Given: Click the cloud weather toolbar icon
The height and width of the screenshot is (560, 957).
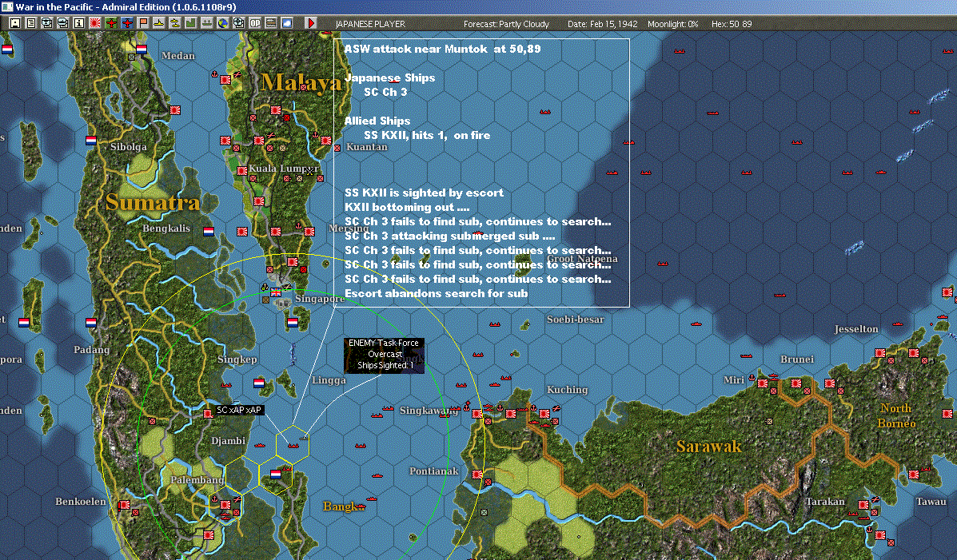Looking at the screenshot, I should (x=286, y=23).
